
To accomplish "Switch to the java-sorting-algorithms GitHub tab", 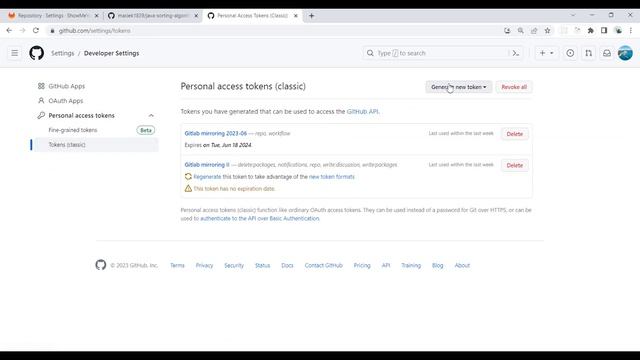I will (x=153, y=16).
